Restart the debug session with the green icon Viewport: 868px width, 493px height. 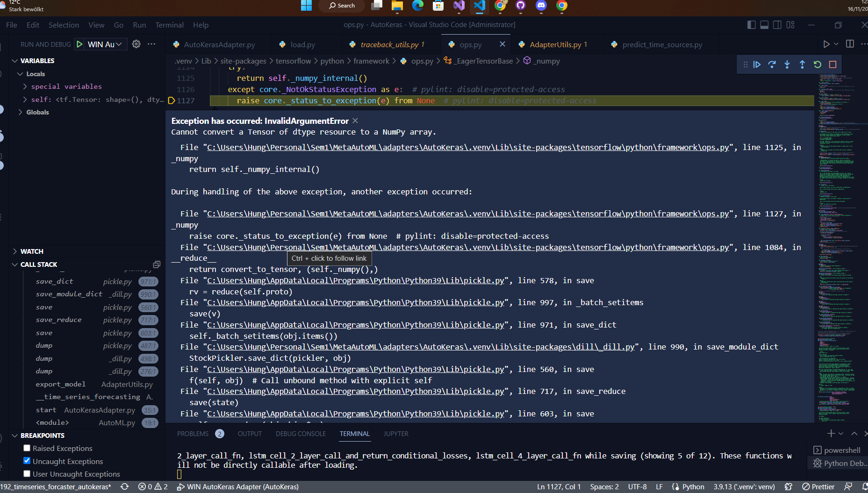click(818, 64)
